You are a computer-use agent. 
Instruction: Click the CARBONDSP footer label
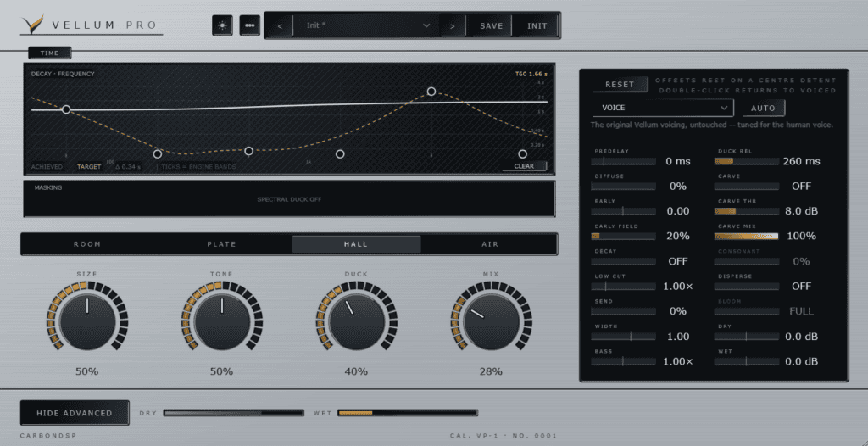(x=48, y=436)
